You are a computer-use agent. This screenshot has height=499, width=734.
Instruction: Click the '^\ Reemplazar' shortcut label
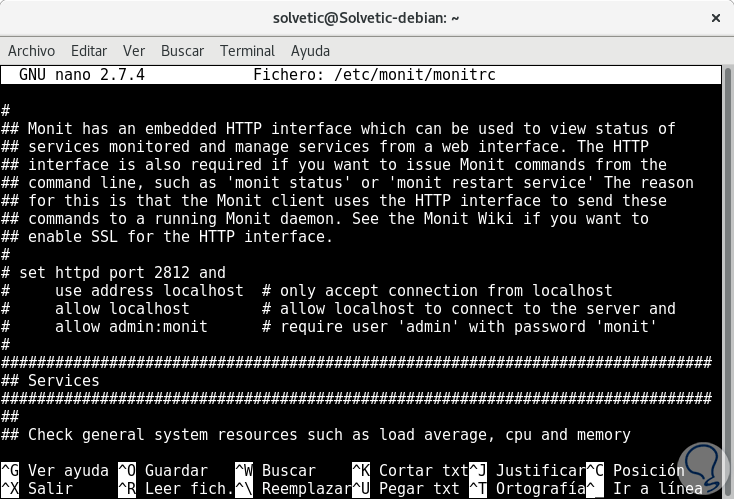(x=294, y=488)
